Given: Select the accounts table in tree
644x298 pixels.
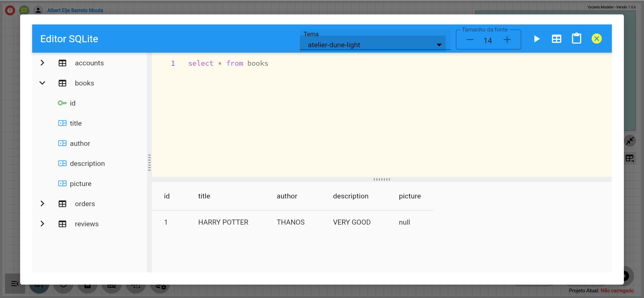Looking at the screenshot, I should (x=89, y=63).
